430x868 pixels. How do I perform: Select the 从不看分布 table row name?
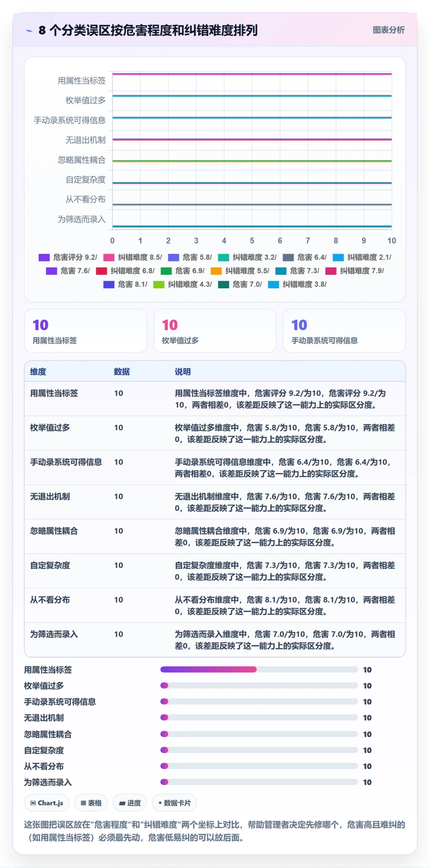pos(50,600)
